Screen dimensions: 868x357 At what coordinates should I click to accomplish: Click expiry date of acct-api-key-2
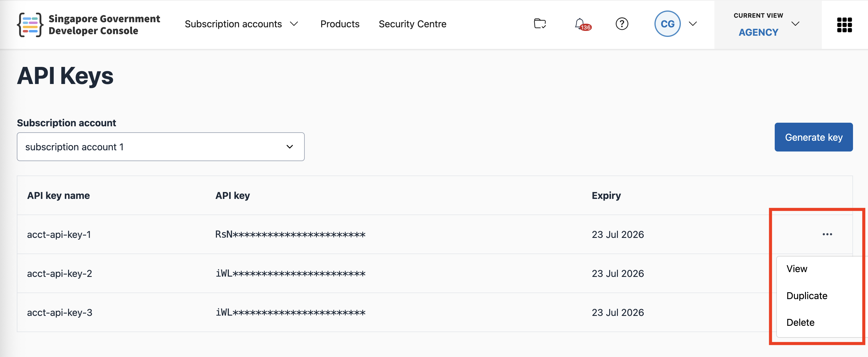(x=618, y=273)
